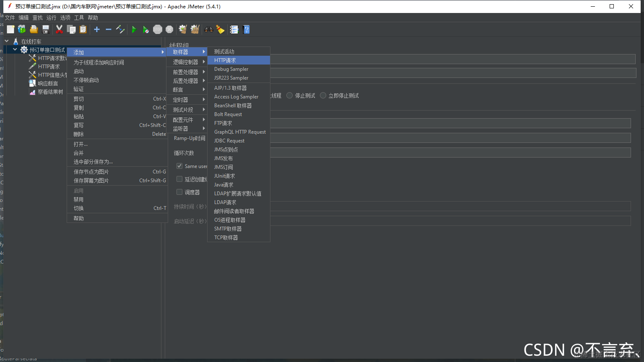Click 不停顿启动 in context menu
The image size is (644, 362).
(117, 80)
